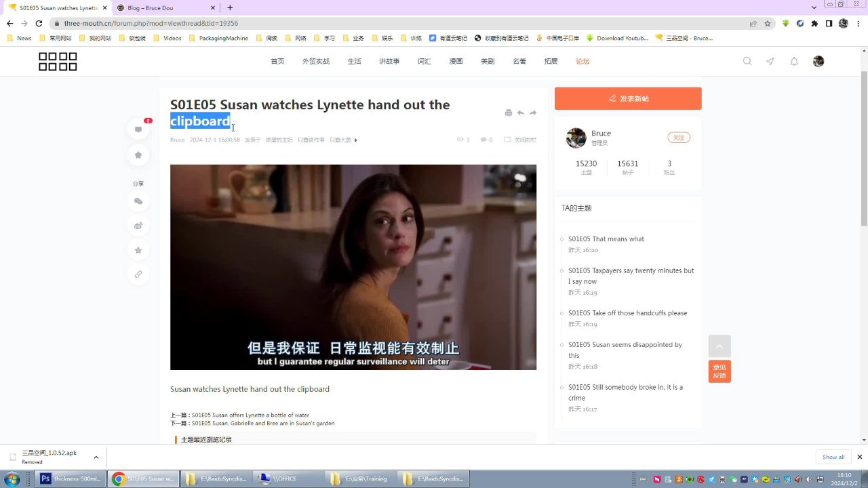Open link S01E05 That means what
The height and width of the screenshot is (488, 868).
606,239
